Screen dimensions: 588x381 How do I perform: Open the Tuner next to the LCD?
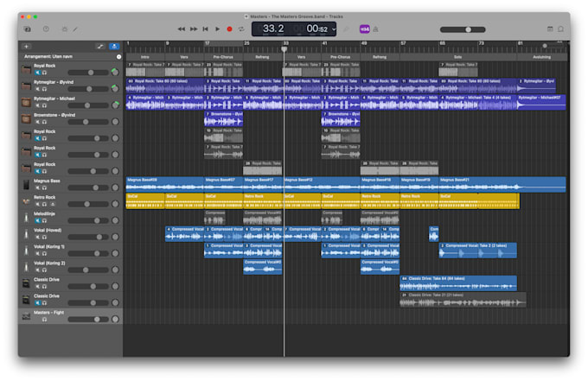tap(347, 29)
